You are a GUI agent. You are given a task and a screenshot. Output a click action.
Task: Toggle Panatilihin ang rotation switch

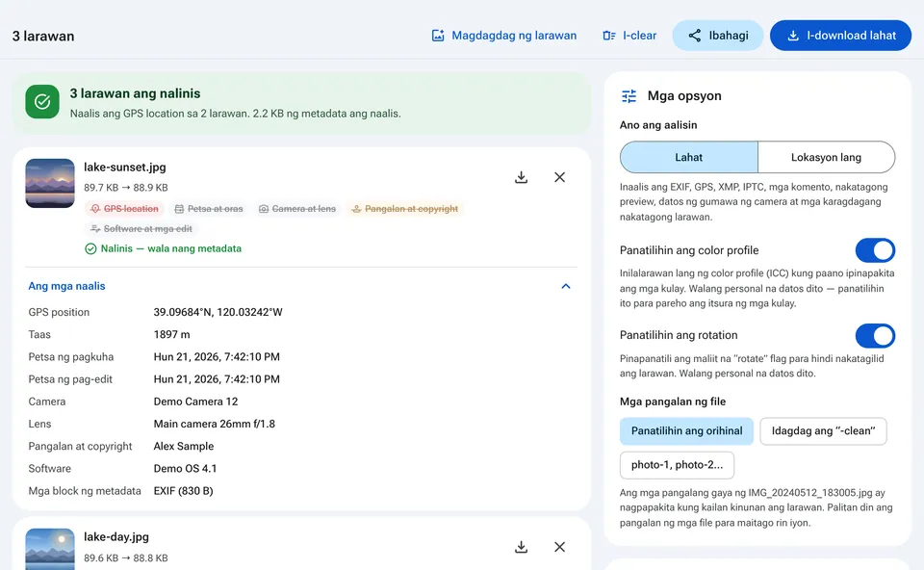coord(875,335)
